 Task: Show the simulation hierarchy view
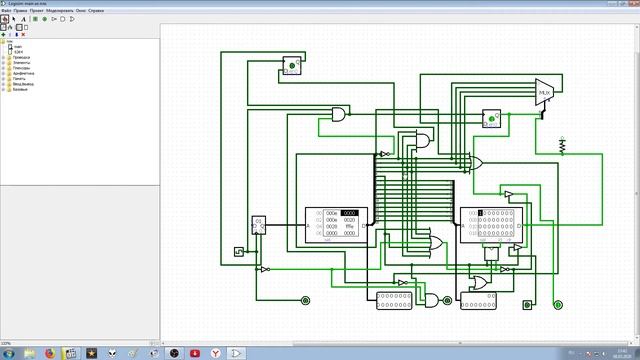point(10,27)
